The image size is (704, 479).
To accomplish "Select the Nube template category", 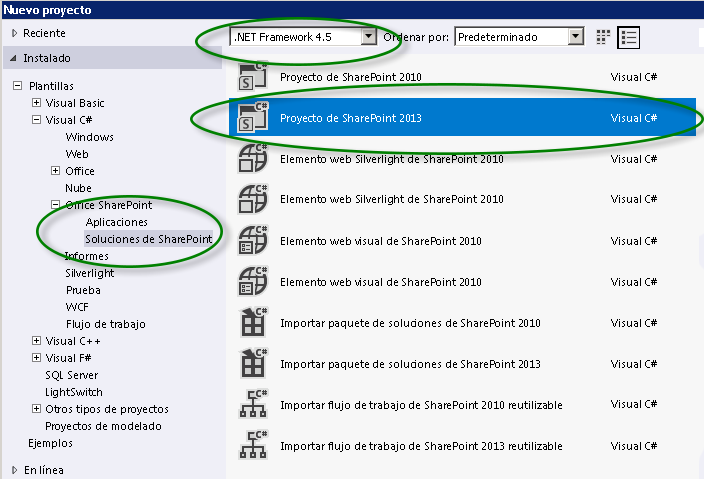I will (78, 188).
